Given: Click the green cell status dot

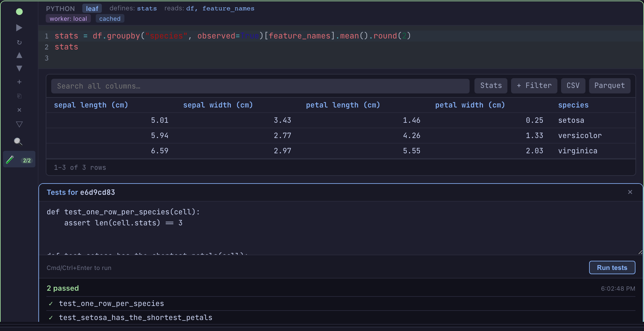Looking at the screenshot, I should pyautogui.click(x=19, y=12).
